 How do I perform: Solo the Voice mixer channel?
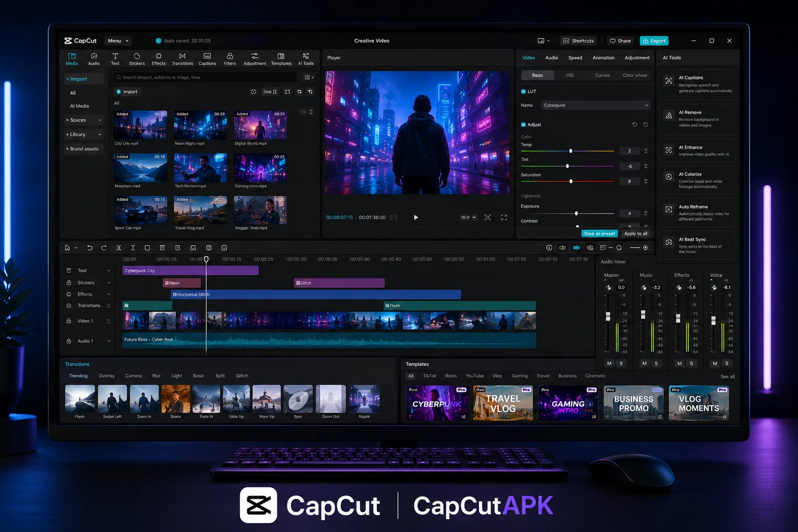tap(727, 363)
